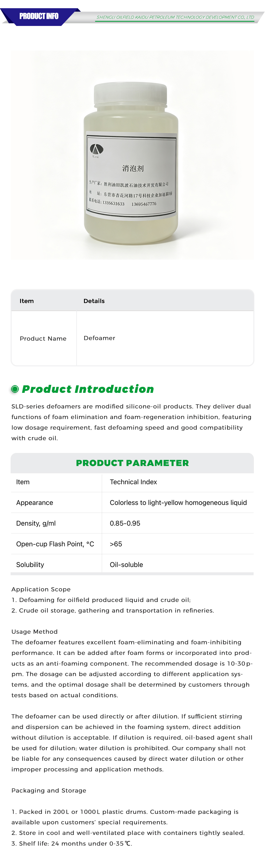Click the PRODUCT PARAMETER table title
The image size is (265, 868).
pyautogui.click(x=132, y=463)
